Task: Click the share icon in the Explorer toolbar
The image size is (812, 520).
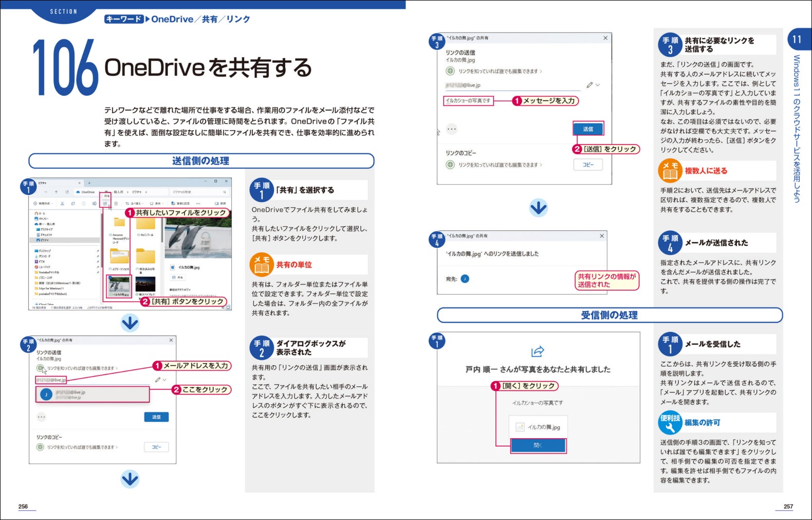Action: [105, 204]
